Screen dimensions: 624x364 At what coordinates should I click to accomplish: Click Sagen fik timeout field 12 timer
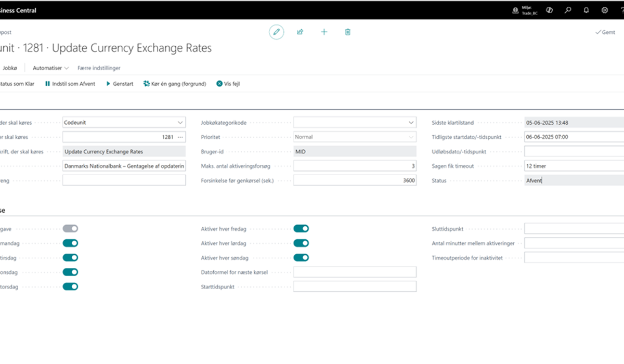574,166
